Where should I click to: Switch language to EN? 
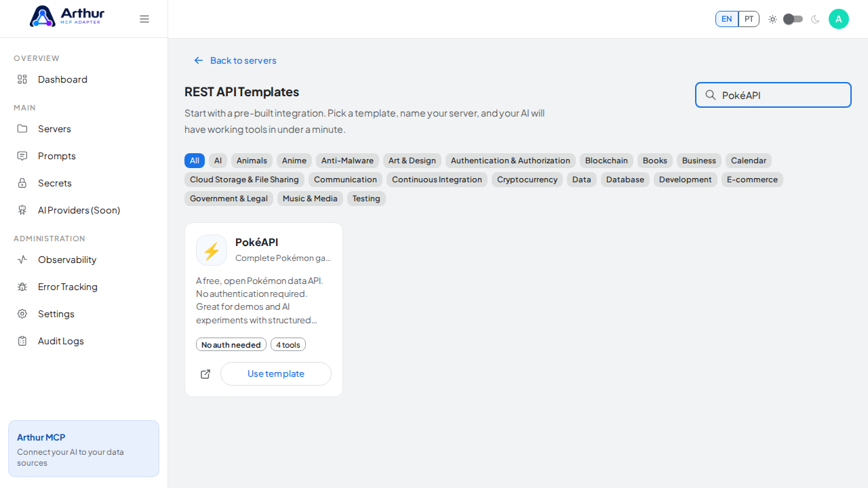(727, 19)
